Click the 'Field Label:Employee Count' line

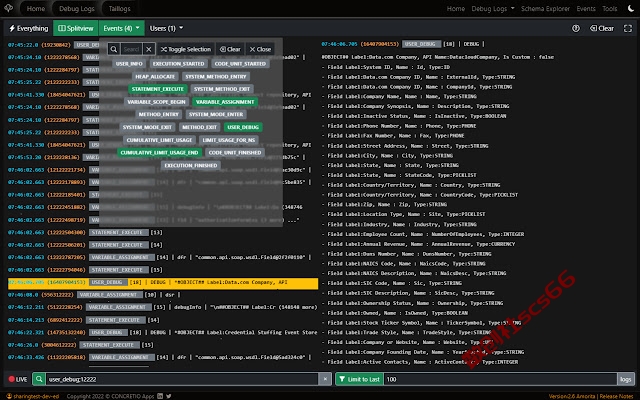(423, 234)
